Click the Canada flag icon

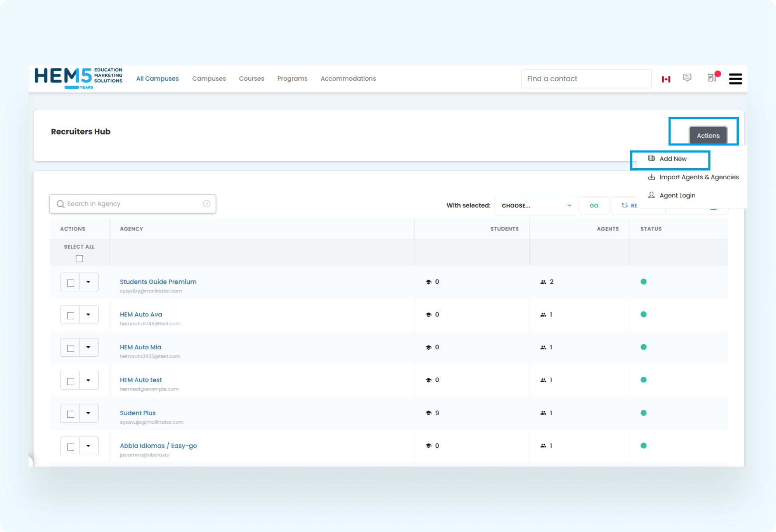[x=666, y=79]
